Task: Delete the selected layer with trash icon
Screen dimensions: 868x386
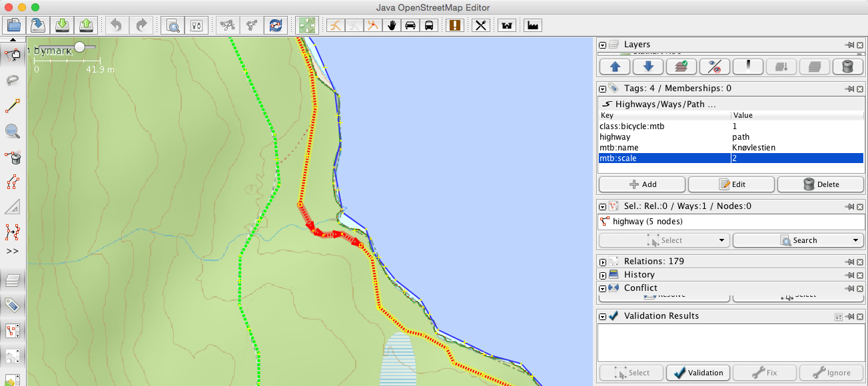Action: (x=848, y=67)
